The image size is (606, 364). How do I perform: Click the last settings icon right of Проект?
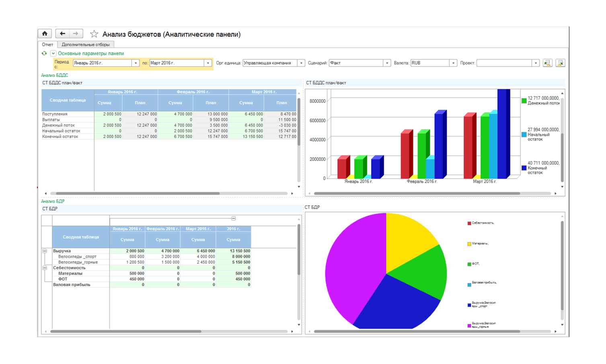click(560, 63)
